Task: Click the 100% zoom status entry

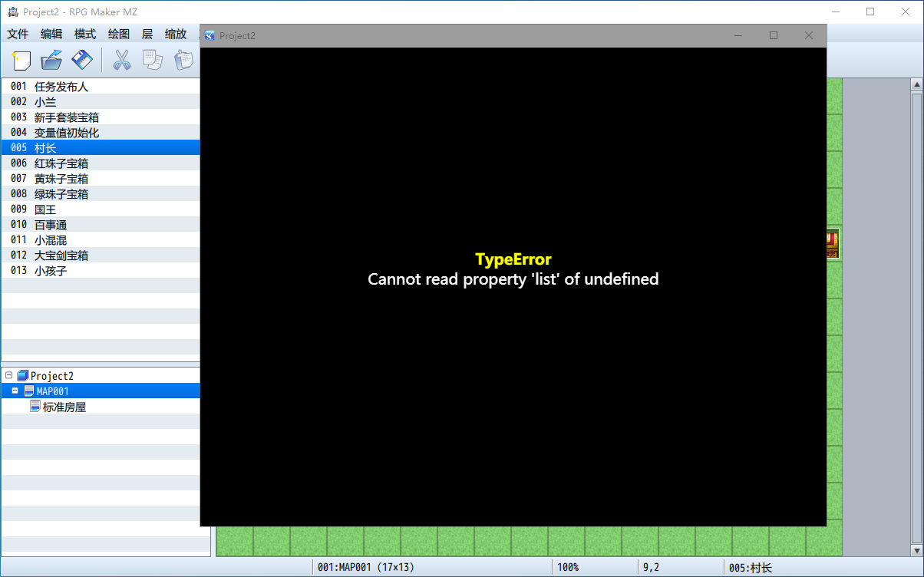Action: 568,568
